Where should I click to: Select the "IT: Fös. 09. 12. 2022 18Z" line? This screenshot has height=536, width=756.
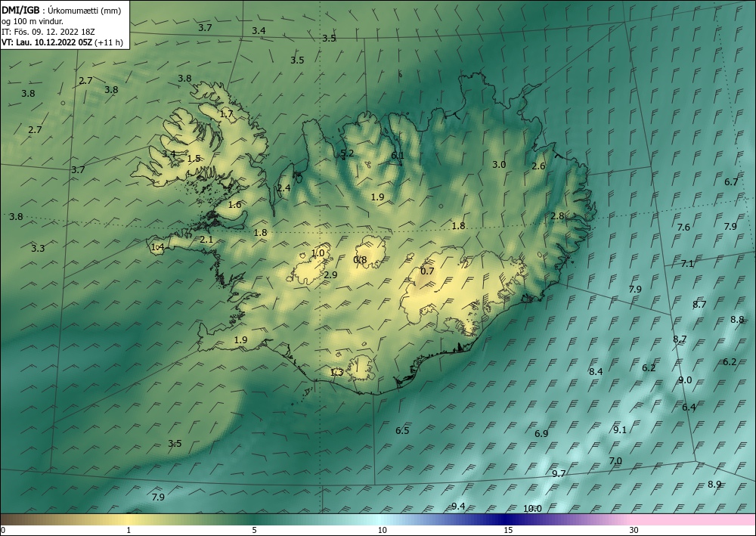(x=48, y=32)
